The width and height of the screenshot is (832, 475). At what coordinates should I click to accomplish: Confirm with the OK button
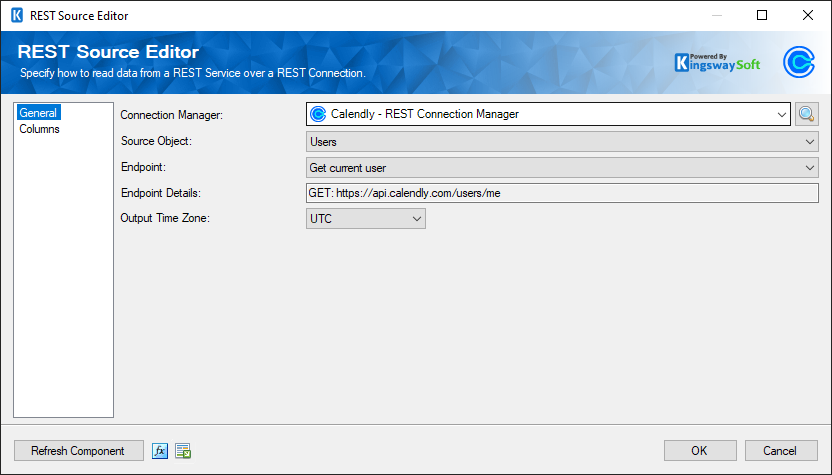(x=700, y=451)
